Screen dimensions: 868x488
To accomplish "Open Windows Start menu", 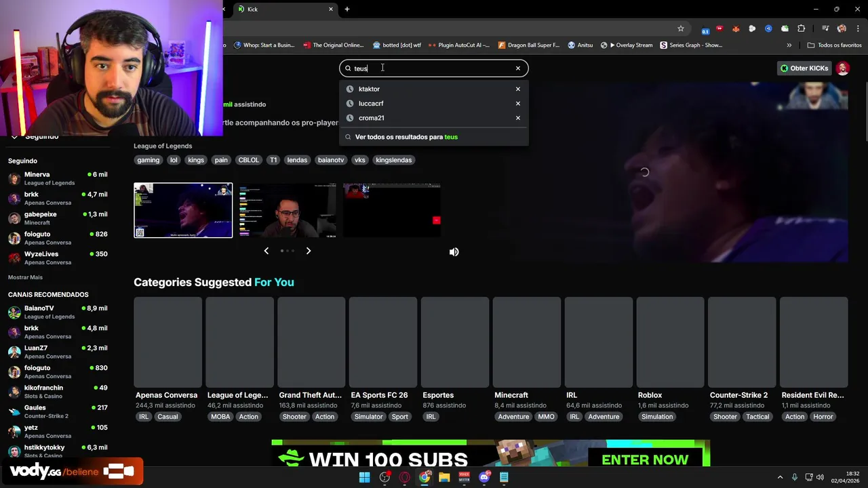I will coord(365,477).
